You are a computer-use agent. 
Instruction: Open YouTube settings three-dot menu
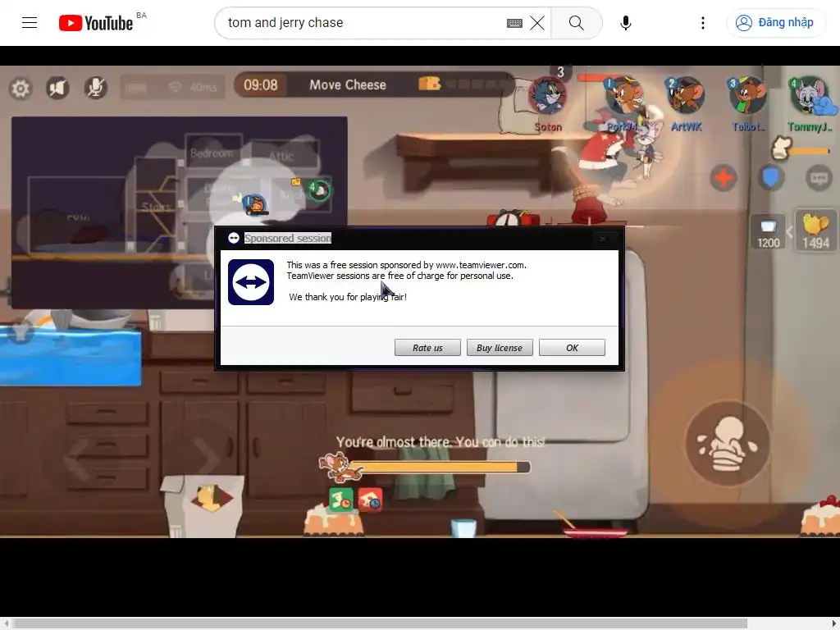[703, 23]
